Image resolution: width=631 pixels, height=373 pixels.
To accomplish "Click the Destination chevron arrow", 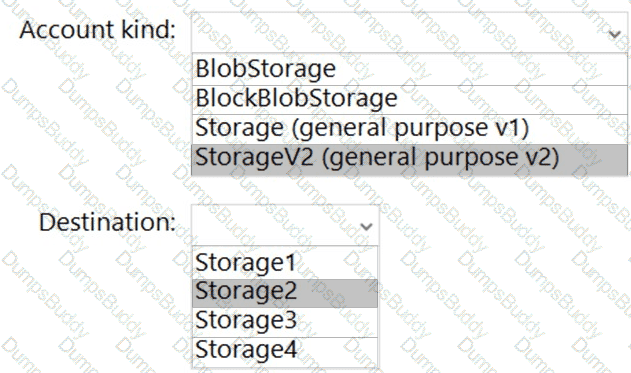I will (x=366, y=227).
